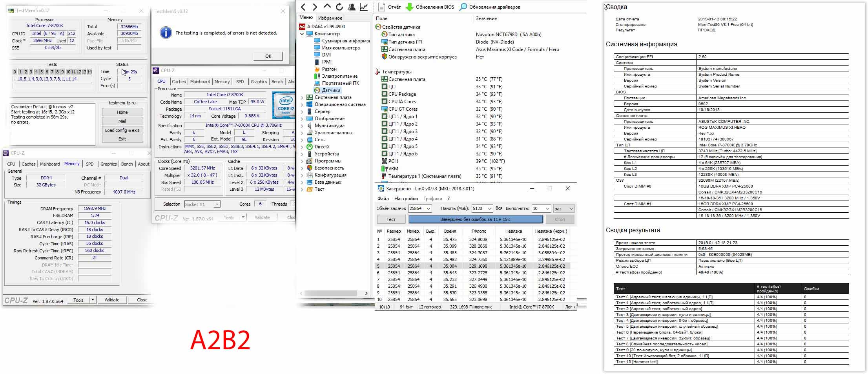Switch to the Меню tab in AIDA64
This screenshot has height=374, width=868.
click(306, 18)
